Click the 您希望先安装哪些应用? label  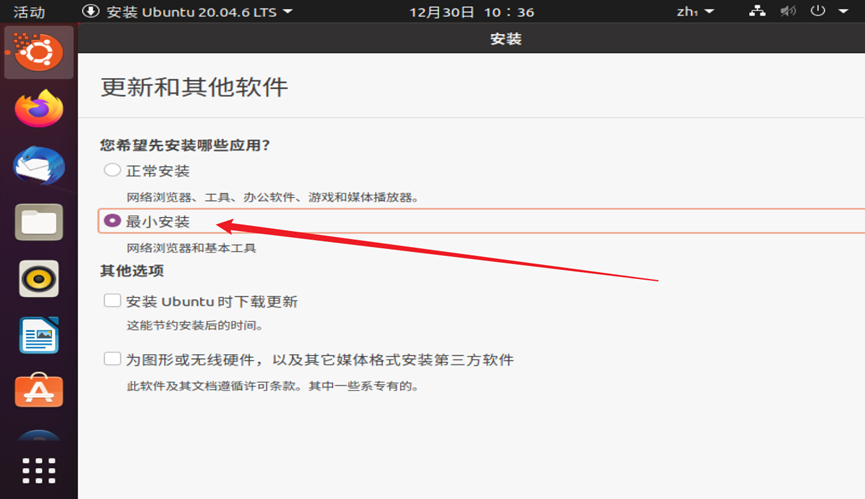(185, 145)
